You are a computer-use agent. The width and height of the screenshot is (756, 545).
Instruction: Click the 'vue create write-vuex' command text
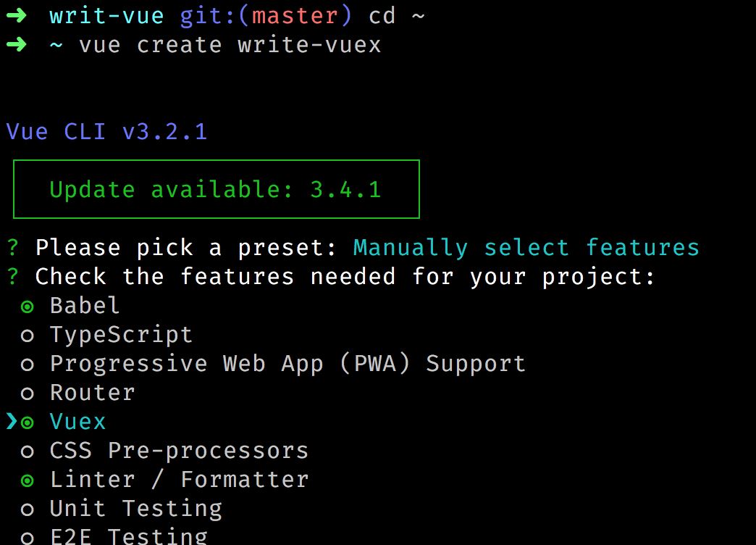tap(230, 45)
